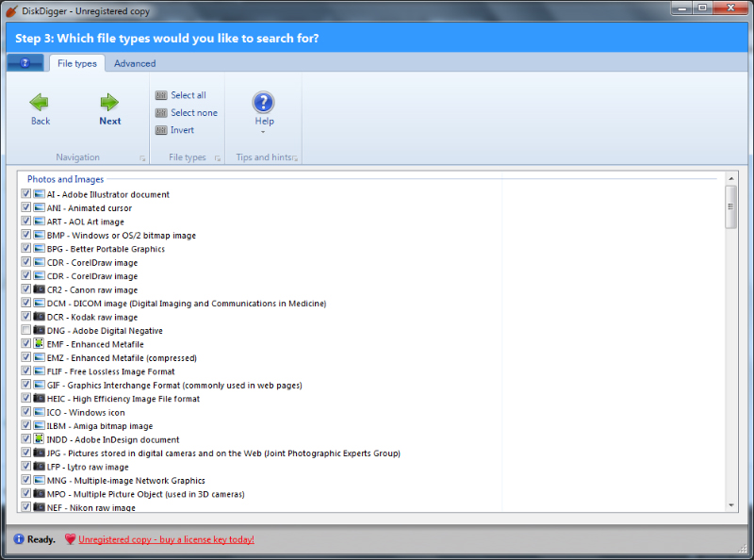Select the File types tab
This screenshot has width=754, height=560.
(77, 63)
